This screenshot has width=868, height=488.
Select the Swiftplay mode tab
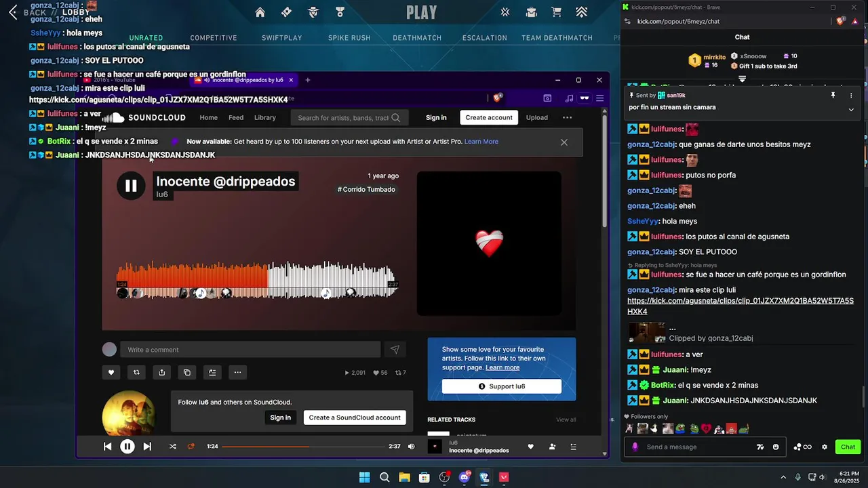click(x=281, y=38)
